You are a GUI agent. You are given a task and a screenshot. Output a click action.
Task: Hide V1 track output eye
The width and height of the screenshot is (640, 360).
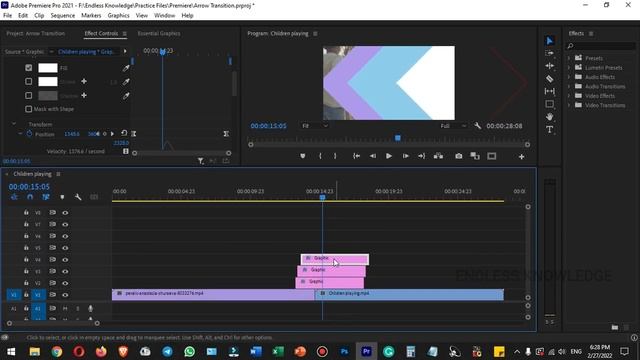(x=65, y=295)
